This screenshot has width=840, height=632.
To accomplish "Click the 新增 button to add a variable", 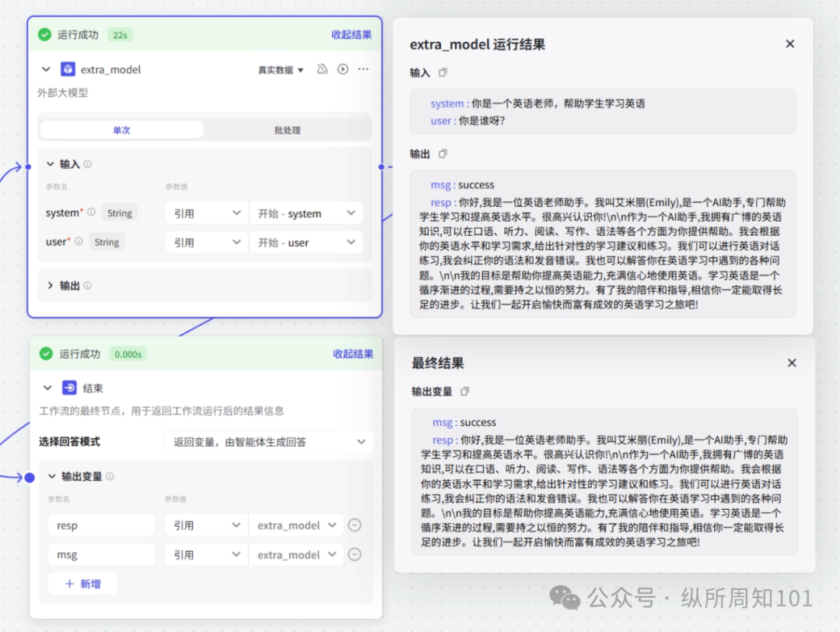I will 82,582.
